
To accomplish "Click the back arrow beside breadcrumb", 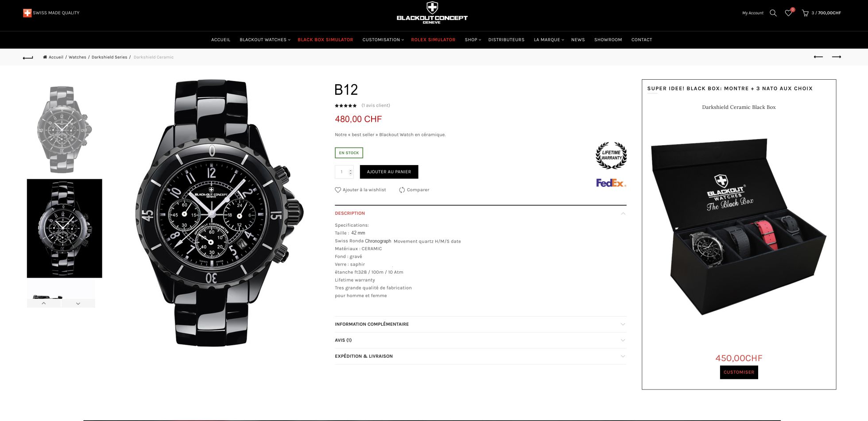I will 28,57.
